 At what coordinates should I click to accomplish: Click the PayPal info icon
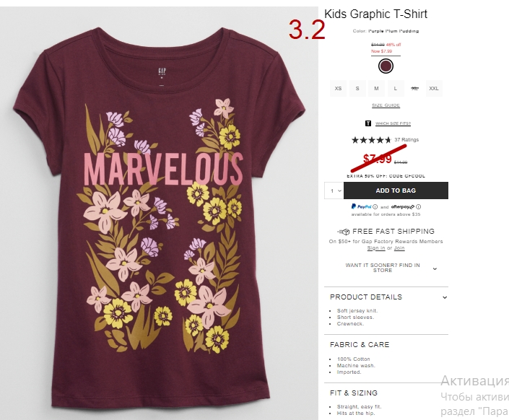[375, 207]
